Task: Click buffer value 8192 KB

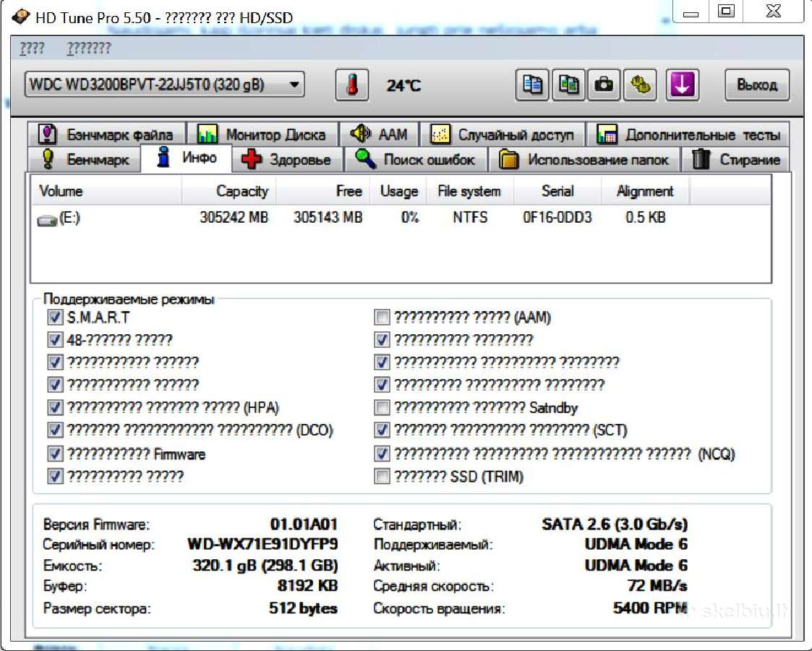Action: coord(307,586)
